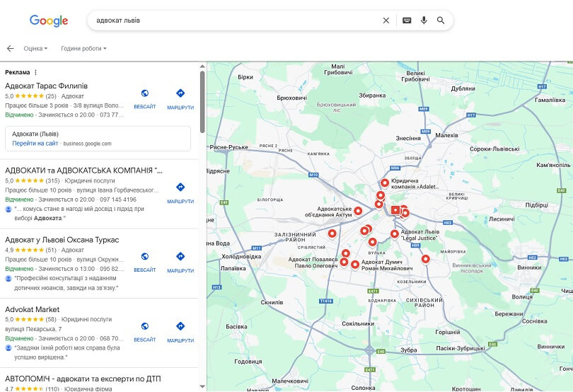
Task: Click the ВЕБСАЙТ label under Тарас Филипів
Action: coord(145,107)
